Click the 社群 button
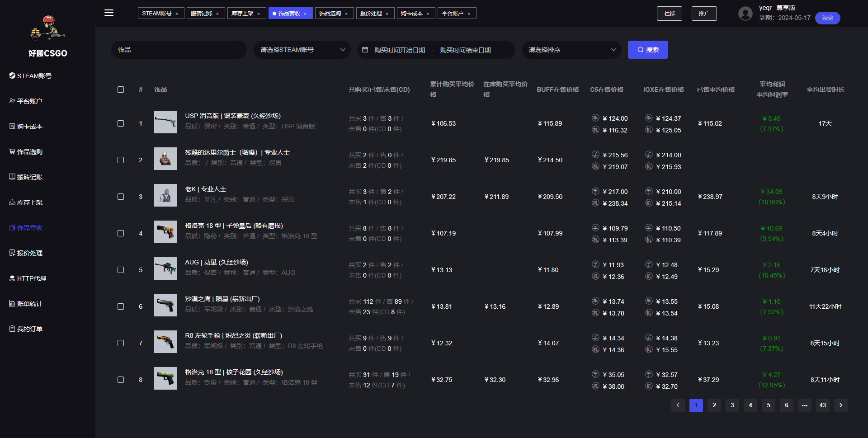The width and height of the screenshot is (868, 438). pyautogui.click(x=670, y=14)
